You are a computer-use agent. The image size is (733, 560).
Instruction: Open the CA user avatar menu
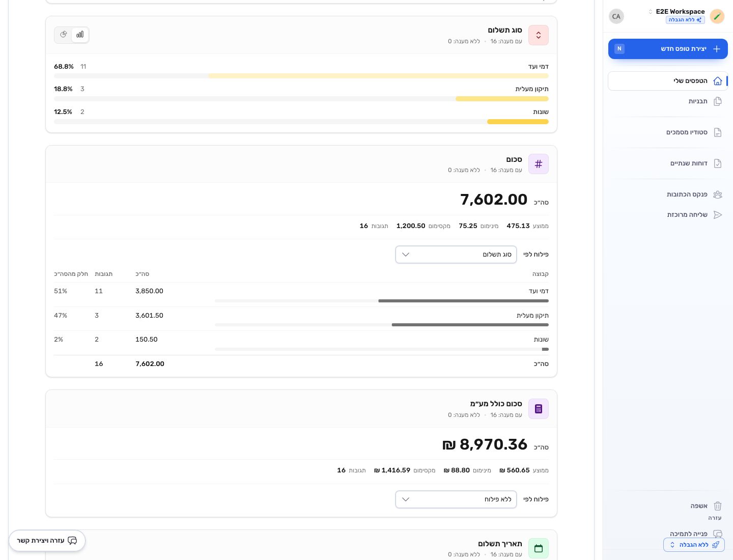click(x=616, y=16)
